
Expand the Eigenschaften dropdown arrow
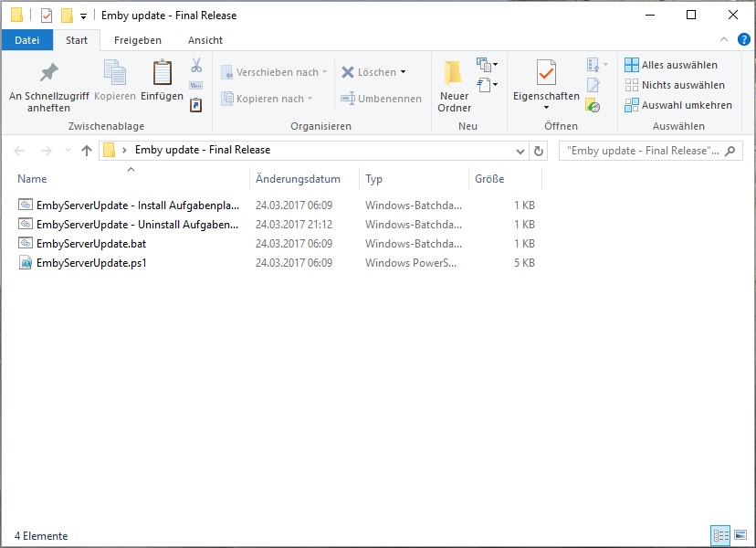point(546,107)
